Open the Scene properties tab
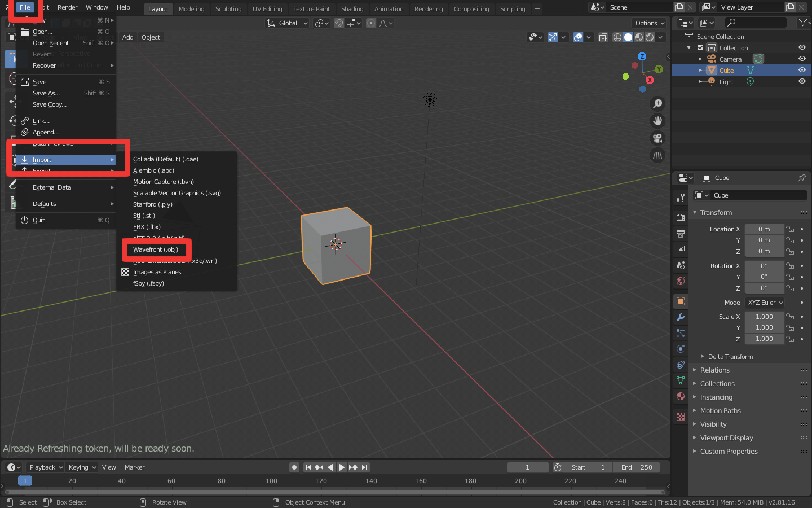 pos(681,265)
